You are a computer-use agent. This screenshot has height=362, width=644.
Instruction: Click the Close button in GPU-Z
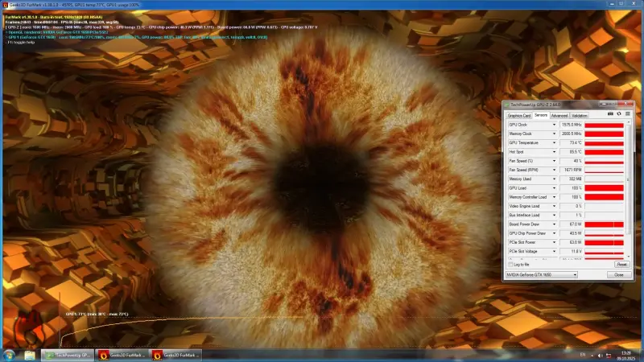point(618,274)
